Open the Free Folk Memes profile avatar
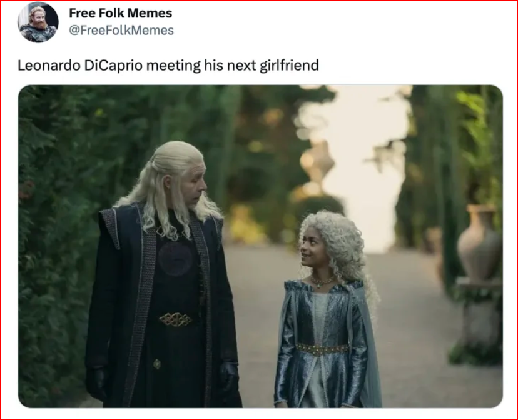 tap(38, 22)
